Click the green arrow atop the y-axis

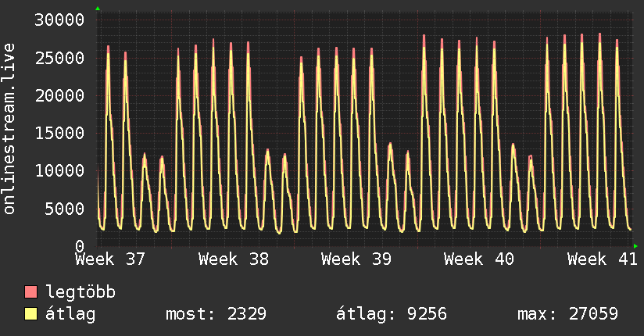point(98,9)
